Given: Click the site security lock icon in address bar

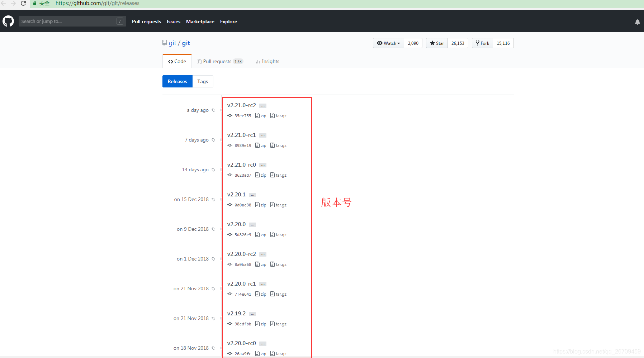Looking at the screenshot, I should pos(35,3).
